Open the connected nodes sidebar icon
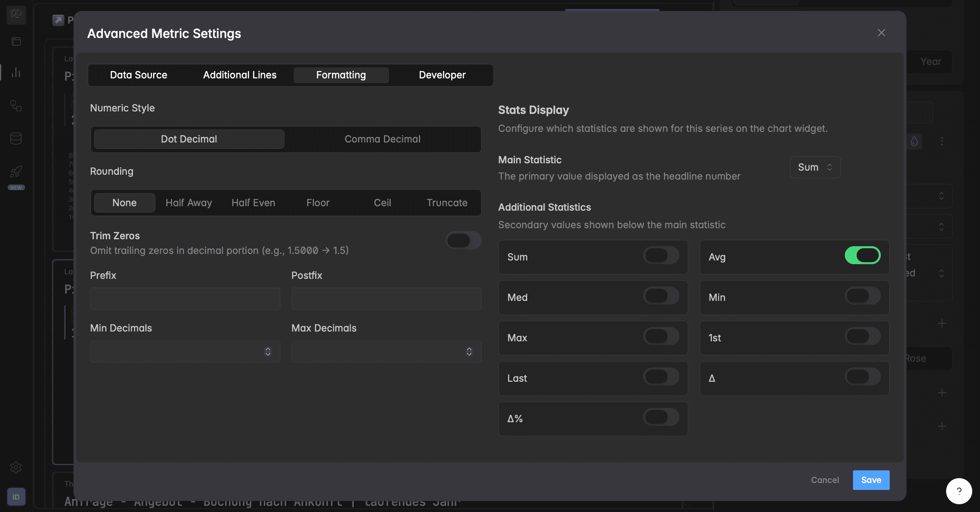 pyautogui.click(x=16, y=106)
